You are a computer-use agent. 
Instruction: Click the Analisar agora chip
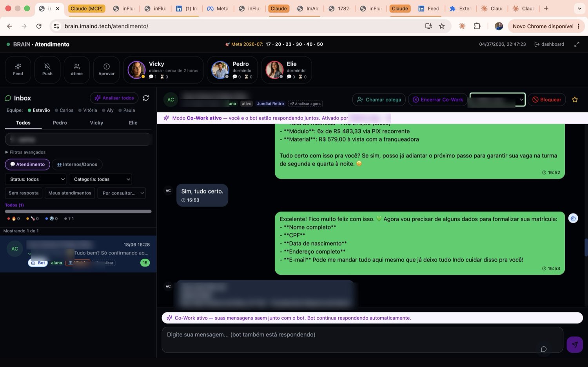click(305, 104)
